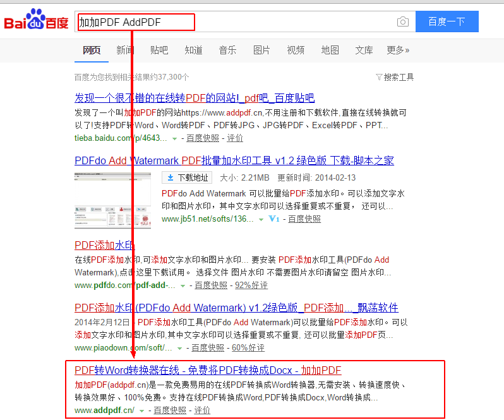
Task: Open PDF转Word转换器在线 加加PDF result
Action: click(208, 370)
